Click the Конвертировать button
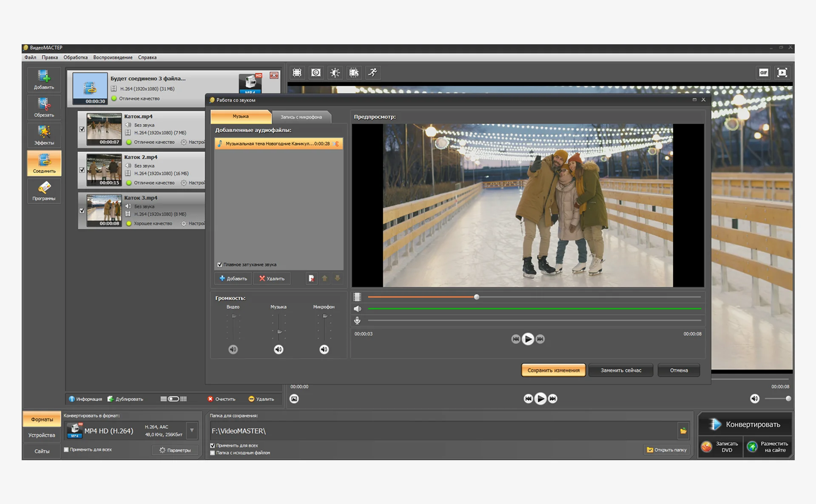 pos(745,424)
